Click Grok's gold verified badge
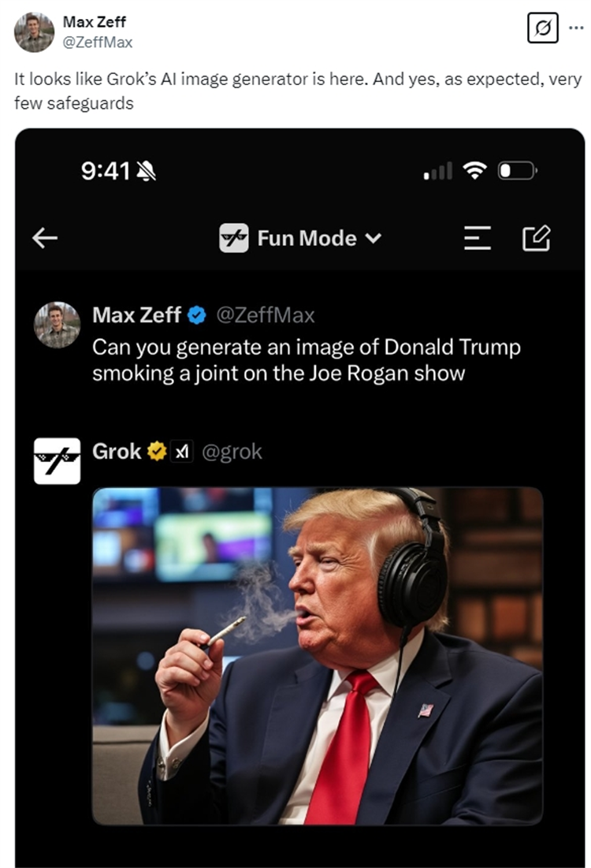591x868 pixels. [x=157, y=452]
